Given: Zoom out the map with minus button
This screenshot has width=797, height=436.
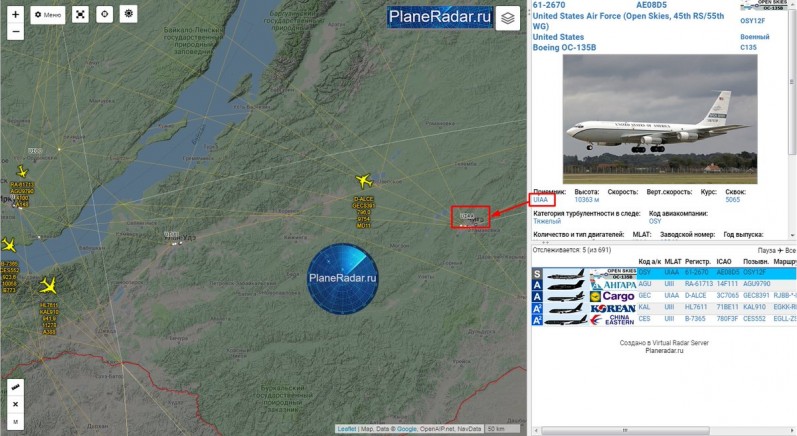Looking at the screenshot, I should 15,32.
